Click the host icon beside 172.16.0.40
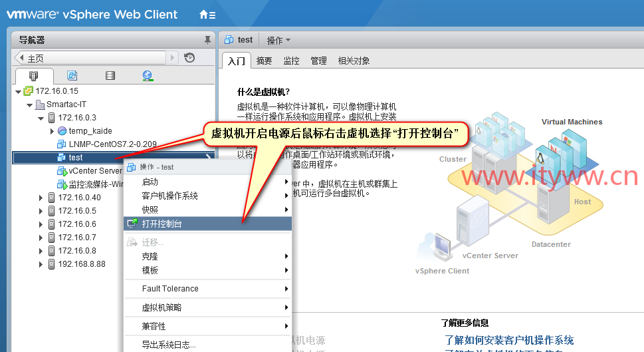The width and height of the screenshot is (644, 352). (x=51, y=198)
